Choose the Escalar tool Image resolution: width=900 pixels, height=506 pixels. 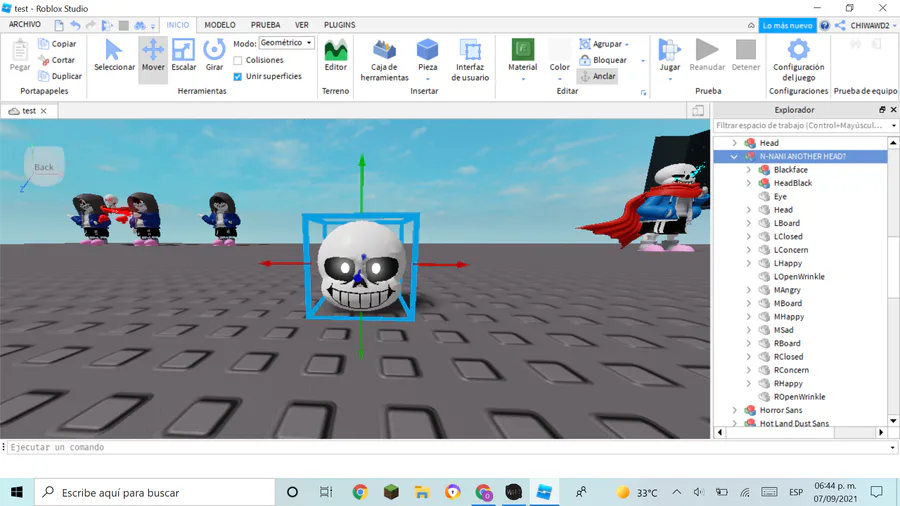[x=184, y=56]
